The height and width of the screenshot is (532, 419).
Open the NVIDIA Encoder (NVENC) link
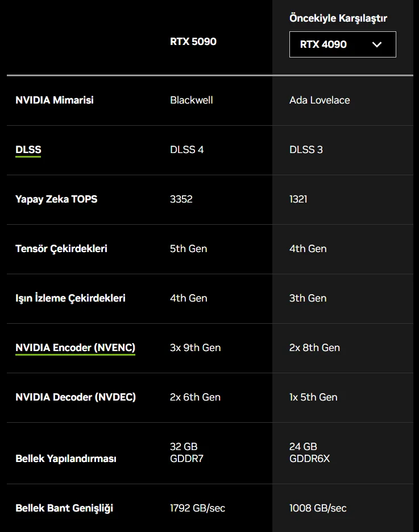pyautogui.click(x=75, y=348)
